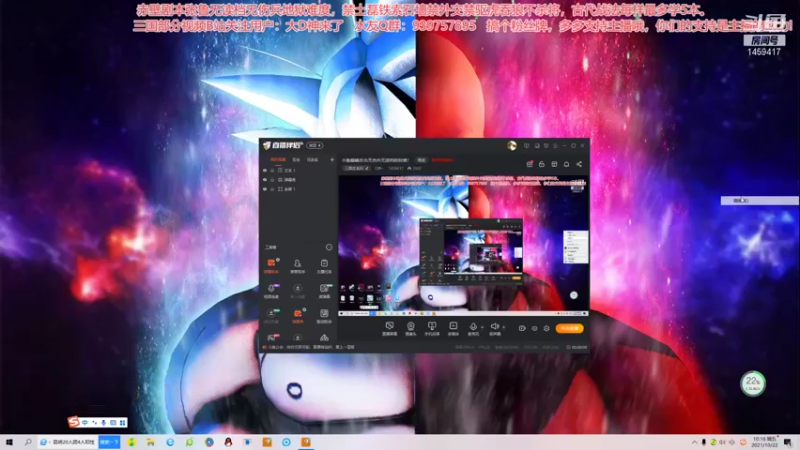The width and height of the screenshot is (800, 450).
Task: Open the person tool in the toolbox's first row
Action: click(297, 265)
